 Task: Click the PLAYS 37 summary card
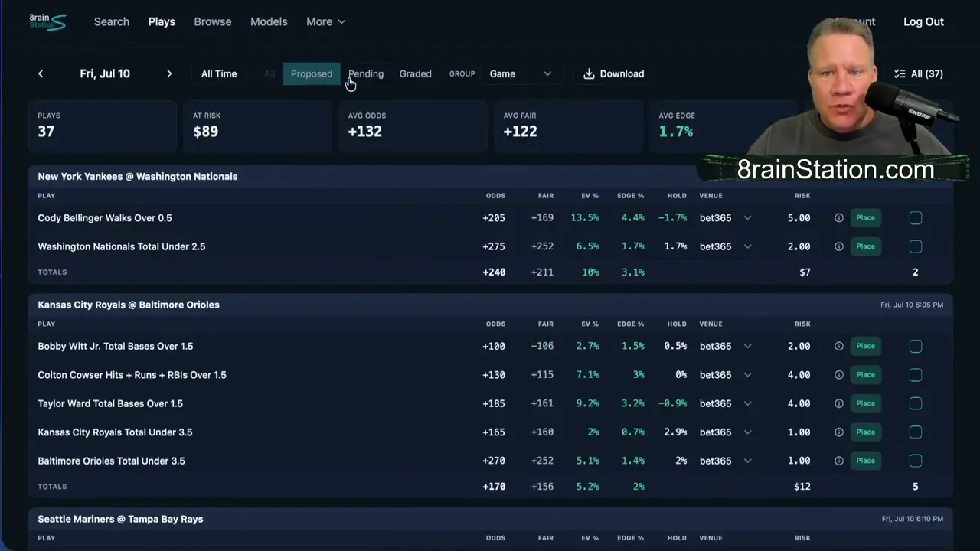103,125
